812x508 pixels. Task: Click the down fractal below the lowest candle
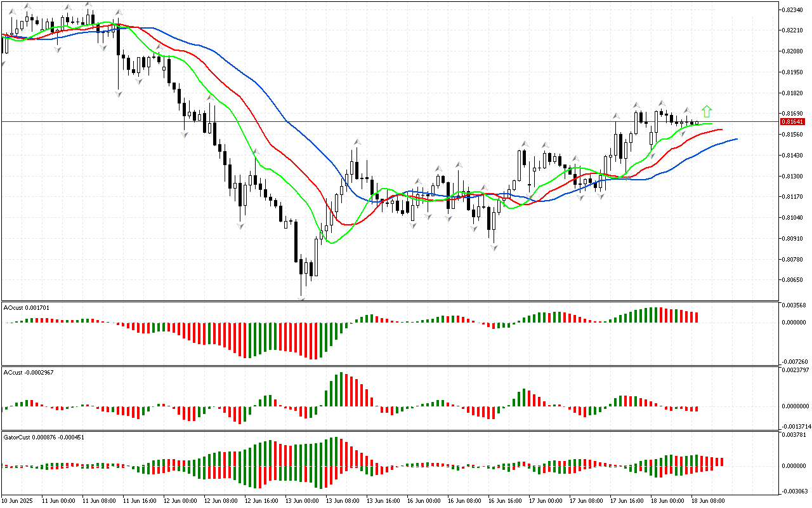(x=302, y=298)
